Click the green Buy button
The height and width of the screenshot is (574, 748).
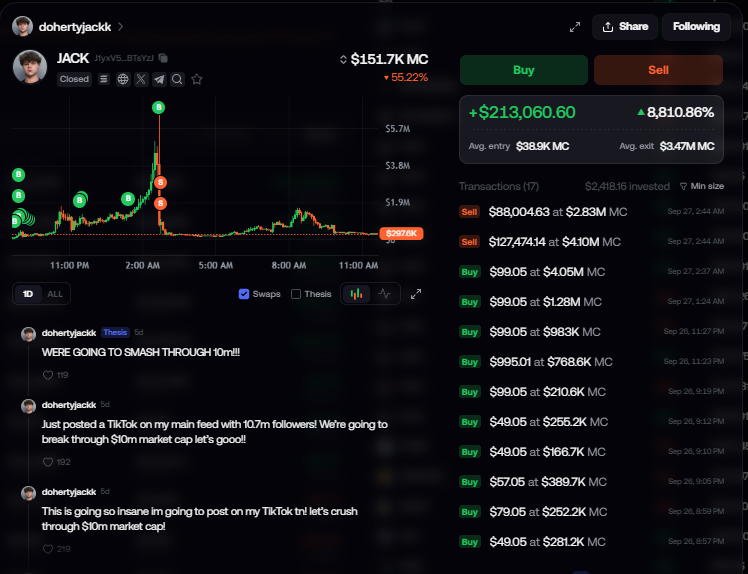pos(524,70)
